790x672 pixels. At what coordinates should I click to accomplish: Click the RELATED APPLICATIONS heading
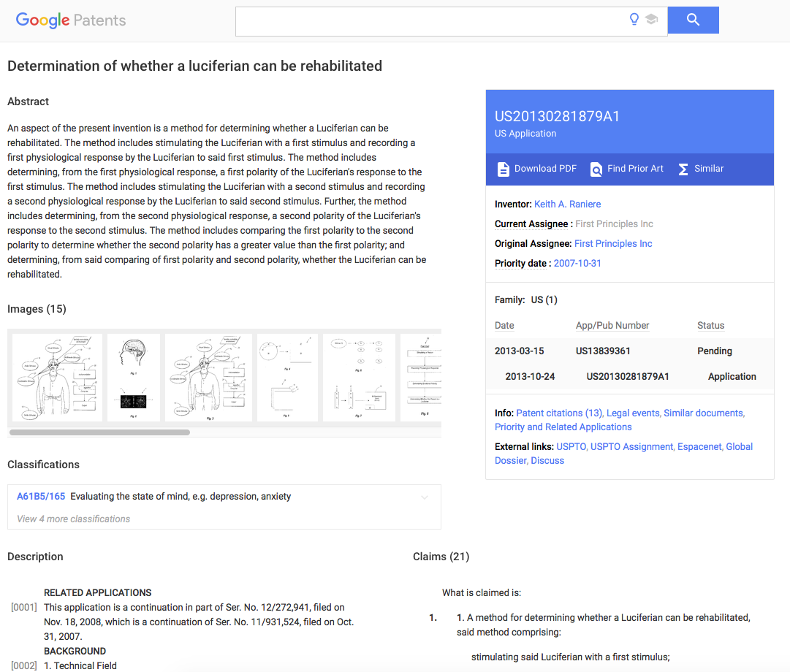pos(98,593)
